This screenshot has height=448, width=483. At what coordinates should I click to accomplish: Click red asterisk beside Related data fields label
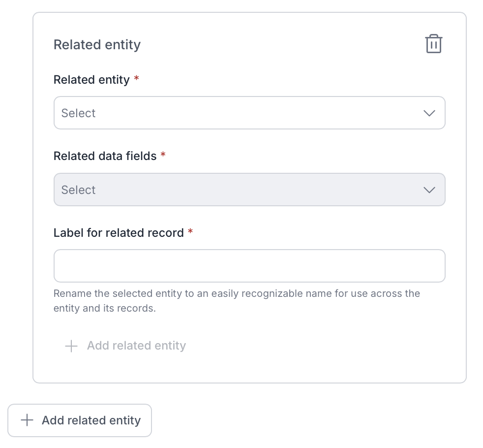(163, 155)
